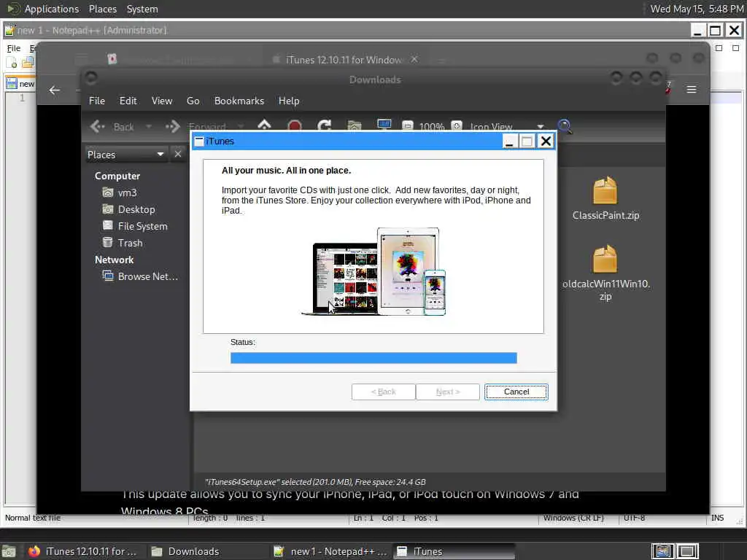
Task: Switch to new 1 - Notepad++ taskbar item
Action: (x=331, y=551)
